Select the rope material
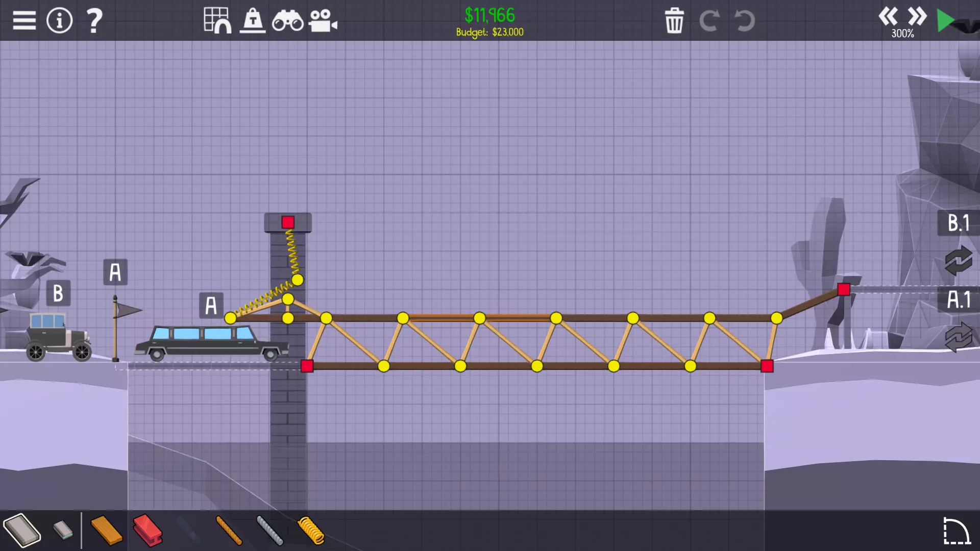The image size is (980, 551). pos(229,531)
